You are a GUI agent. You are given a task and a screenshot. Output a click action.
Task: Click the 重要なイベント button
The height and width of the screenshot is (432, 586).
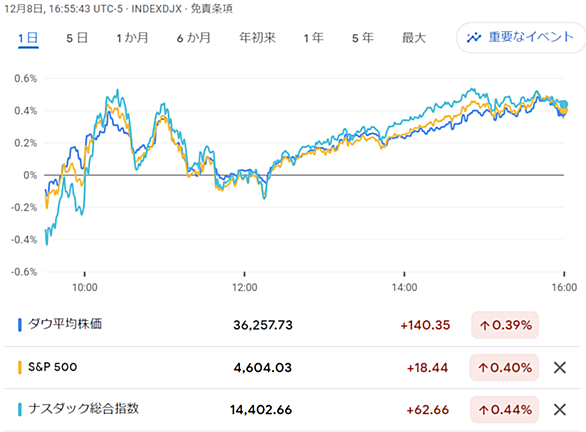pos(521,37)
